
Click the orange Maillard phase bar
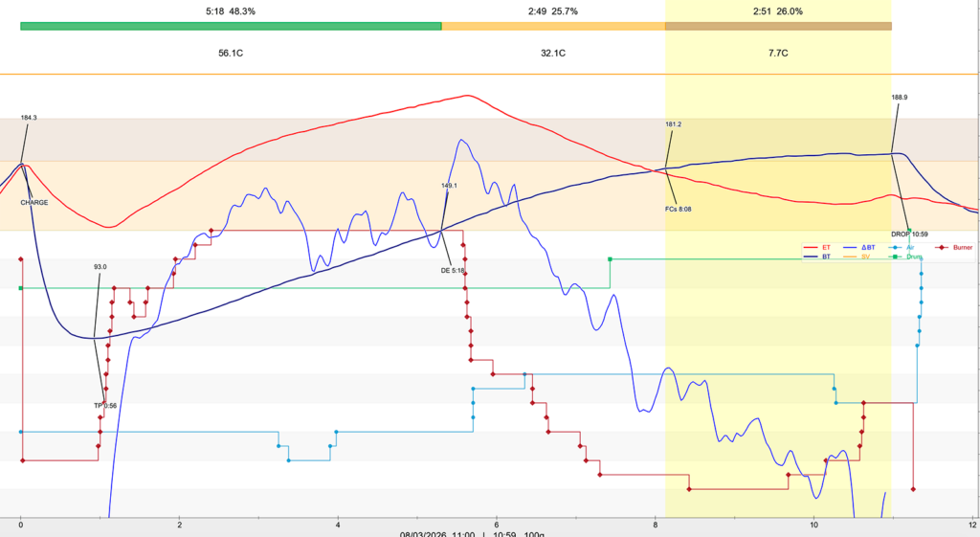click(553, 26)
